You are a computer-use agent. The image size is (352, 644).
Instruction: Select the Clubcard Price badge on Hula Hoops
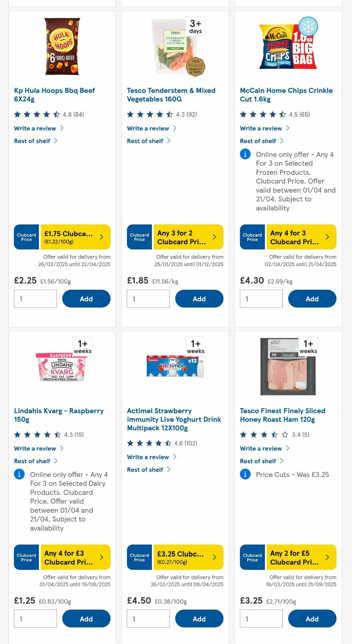click(26, 237)
